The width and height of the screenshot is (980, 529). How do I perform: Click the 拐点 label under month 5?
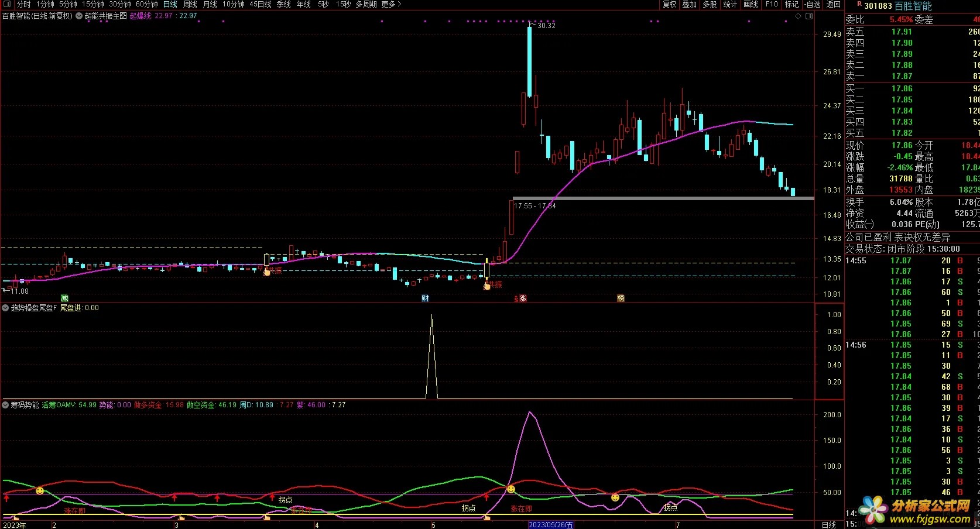coord(468,508)
